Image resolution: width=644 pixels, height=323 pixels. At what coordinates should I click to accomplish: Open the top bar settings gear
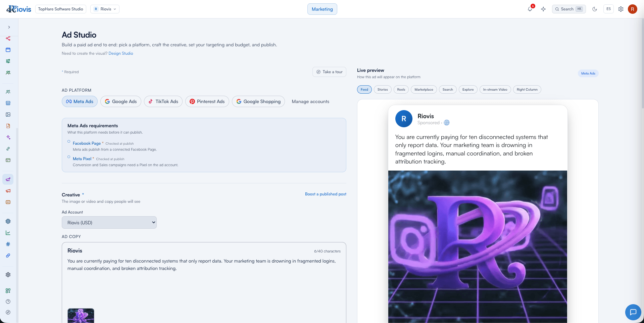pyautogui.click(x=621, y=9)
